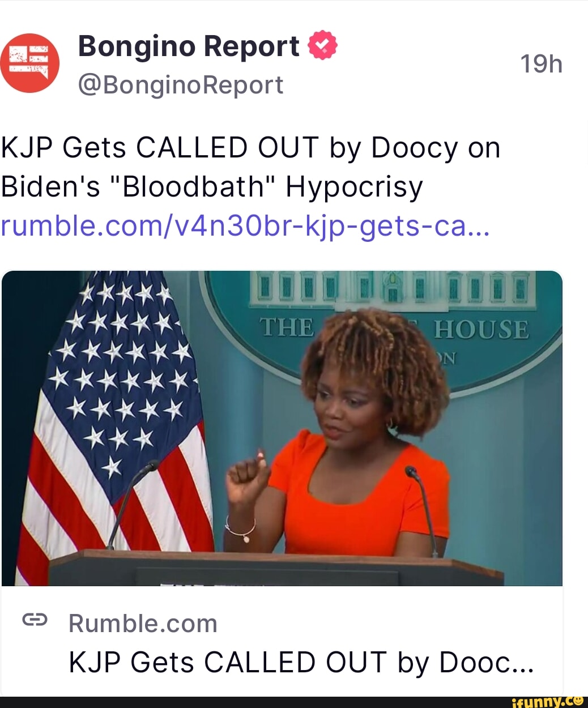The width and height of the screenshot is (588, 708).
Task: Click the 19h post timestamp
Action: 541,63
